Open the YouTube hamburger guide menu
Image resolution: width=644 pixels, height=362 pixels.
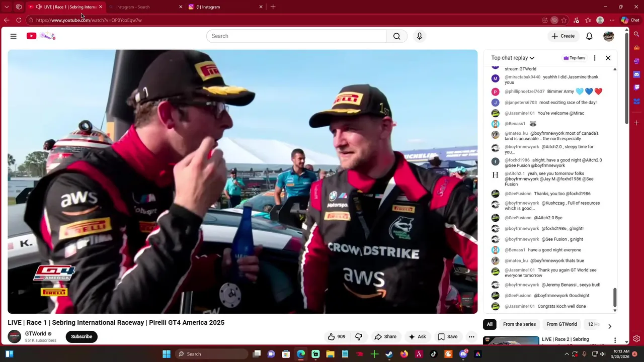pos(14,36)
